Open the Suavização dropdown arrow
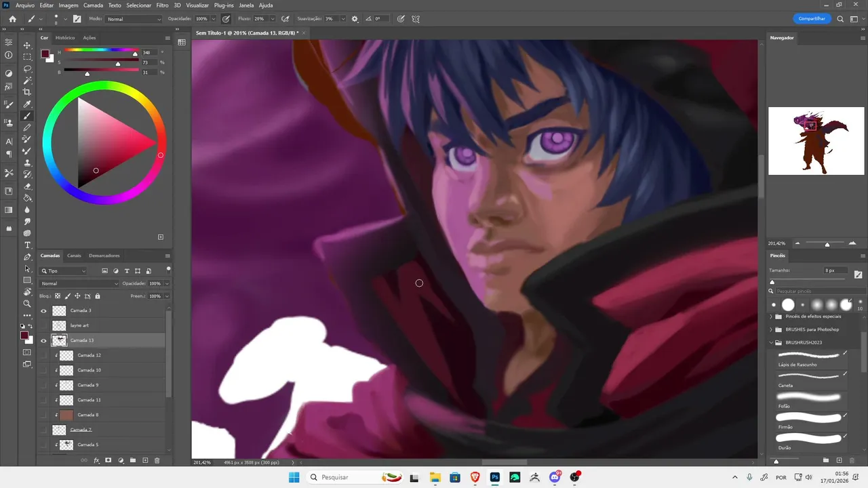The image size is (868, 488). [343, 19]
